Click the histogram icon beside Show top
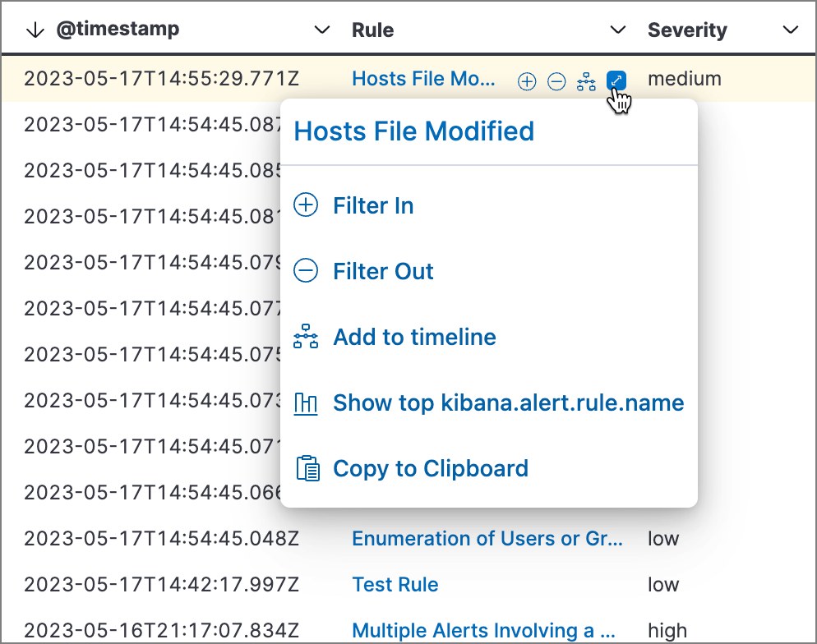This screenshot has width=817, height=644. coord(306,402)
